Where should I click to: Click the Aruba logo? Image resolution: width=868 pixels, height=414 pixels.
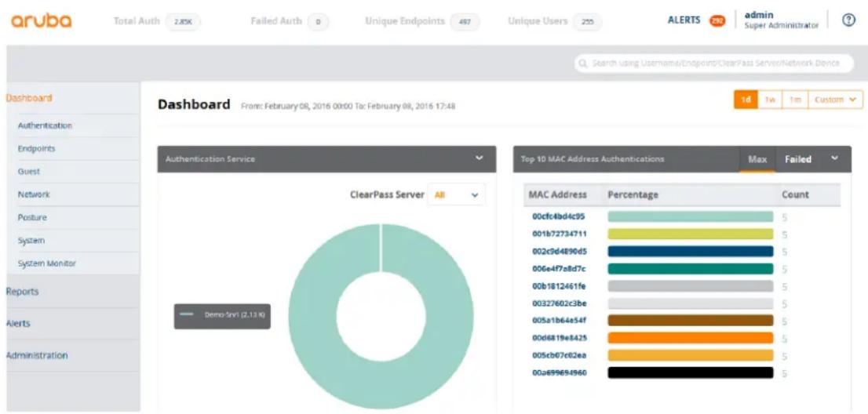click(x=41, y=21)
